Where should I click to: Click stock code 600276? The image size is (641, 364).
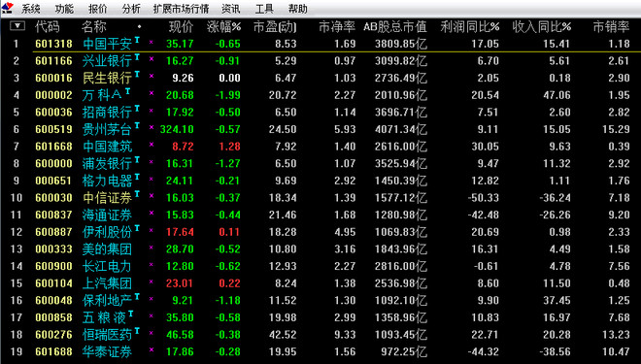[53, 335]
